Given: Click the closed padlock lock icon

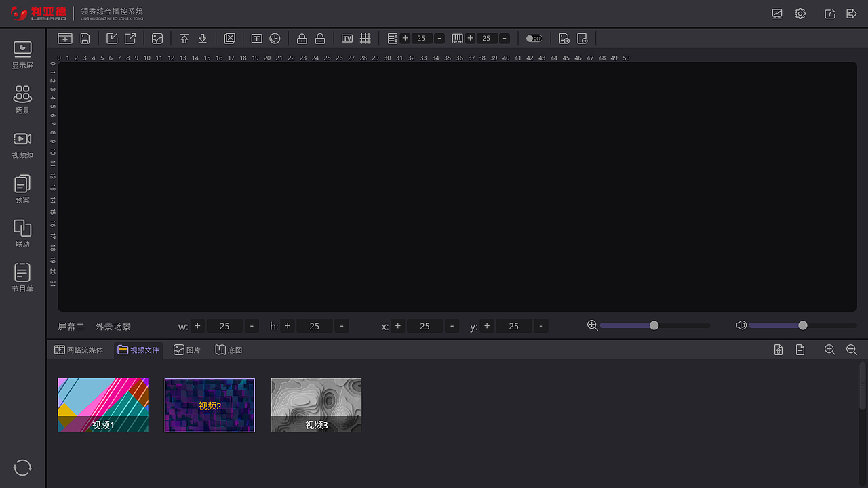Looking at the screenshot, I should pos(302,39).
